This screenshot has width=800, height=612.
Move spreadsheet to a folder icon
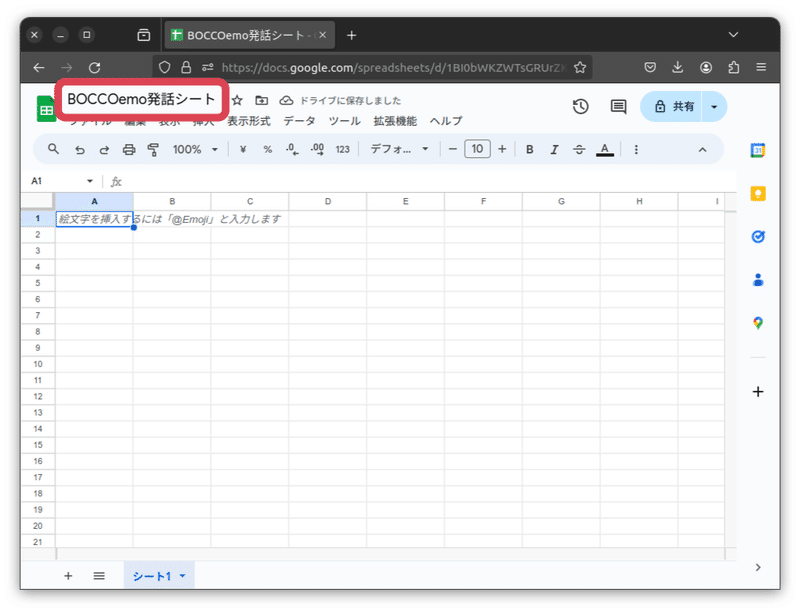[x=262, y=100]
